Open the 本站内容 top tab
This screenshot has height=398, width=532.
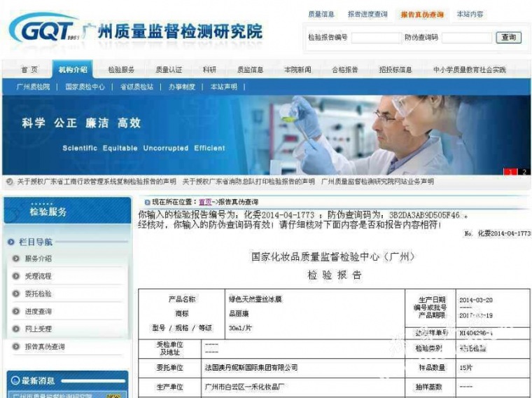[470, 14]
